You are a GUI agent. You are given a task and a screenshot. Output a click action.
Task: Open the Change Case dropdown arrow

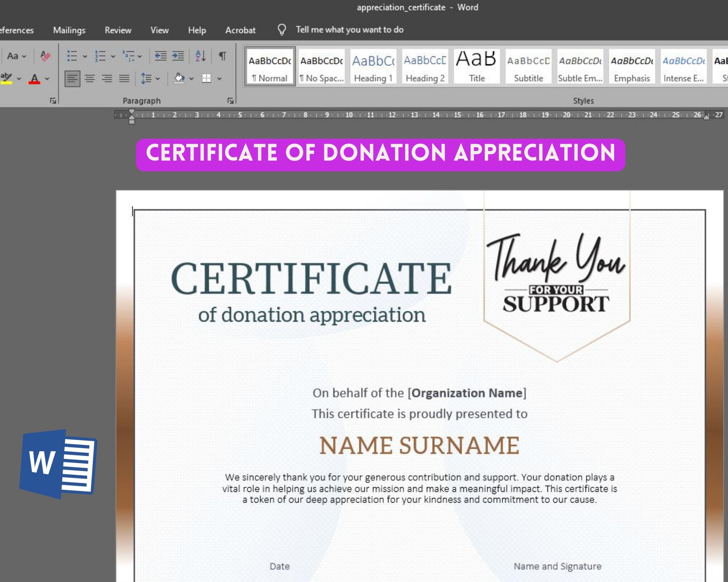(x=24, y=56)
